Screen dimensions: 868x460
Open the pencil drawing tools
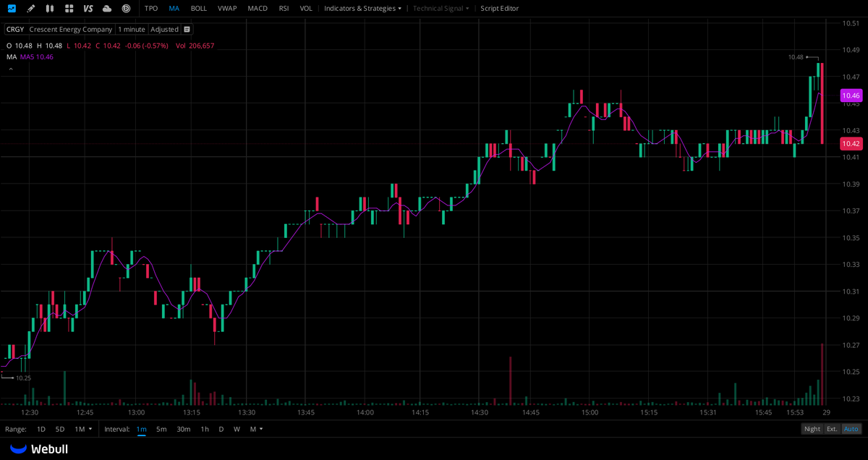[30, 9]
